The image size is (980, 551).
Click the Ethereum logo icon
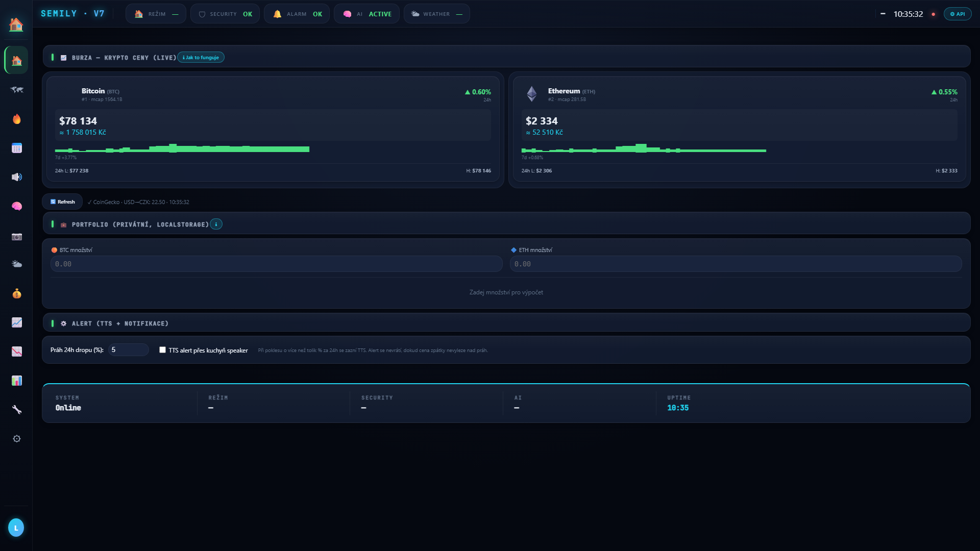[532, 94]
